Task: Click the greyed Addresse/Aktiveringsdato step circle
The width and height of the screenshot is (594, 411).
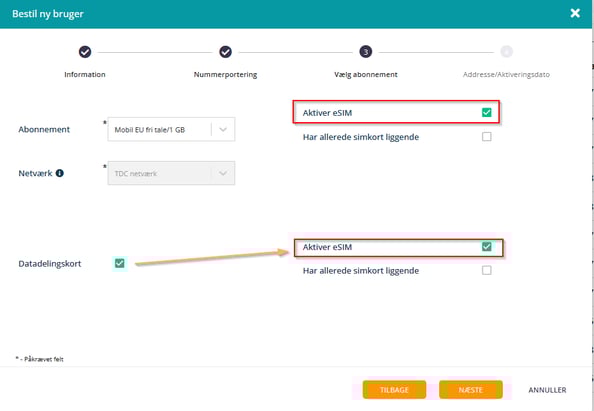Action: (506, 52)
